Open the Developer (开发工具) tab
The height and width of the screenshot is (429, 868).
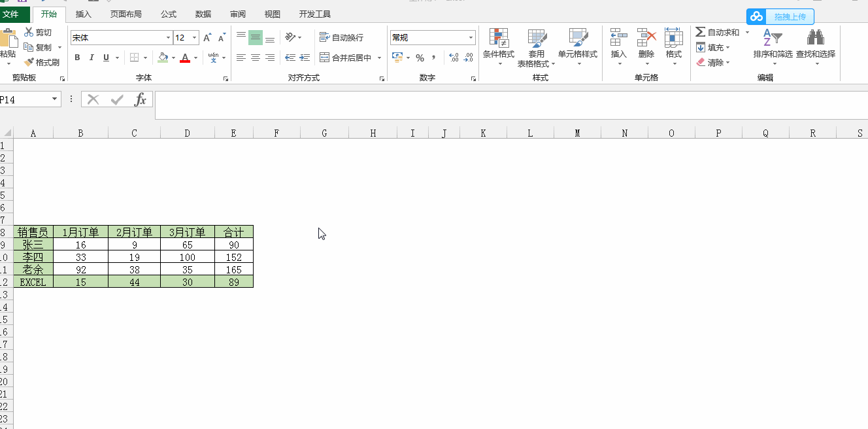coord(314,14)
